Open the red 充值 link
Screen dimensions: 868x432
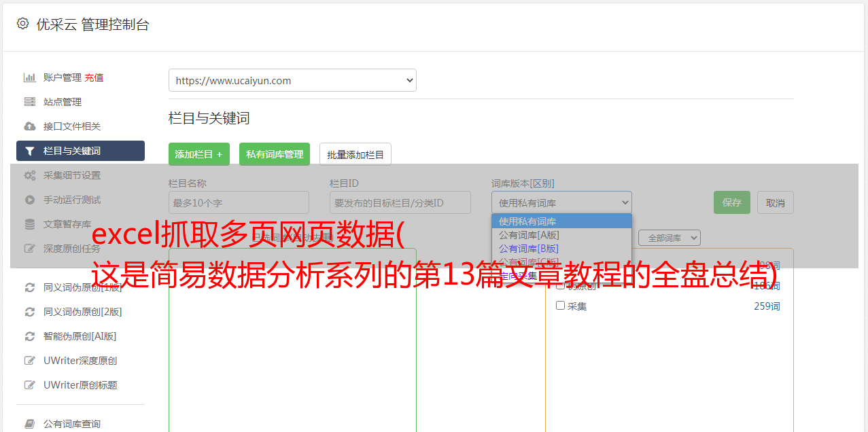point(94,77)
